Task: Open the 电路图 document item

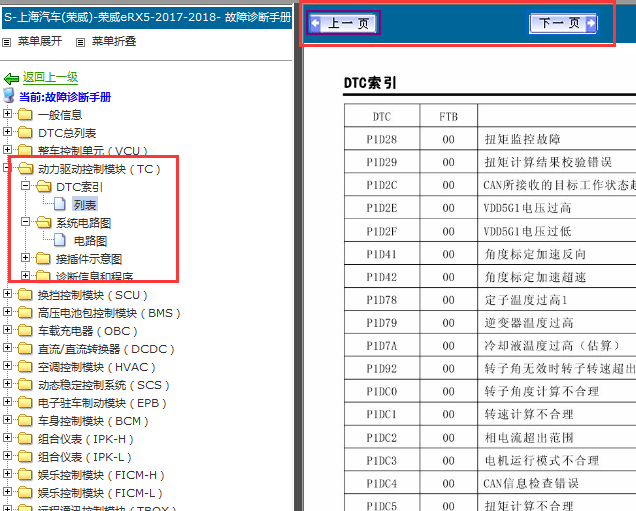Action: (90, 241)
